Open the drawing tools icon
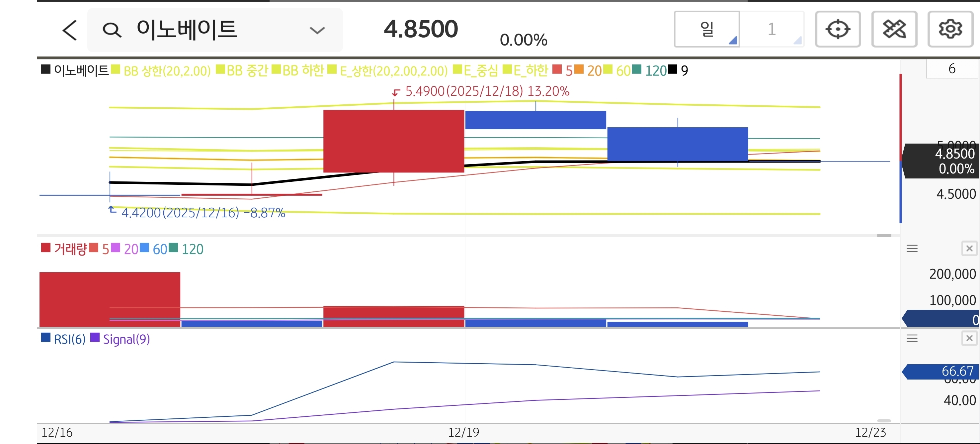980x444 pixels. tap(894, 29)
